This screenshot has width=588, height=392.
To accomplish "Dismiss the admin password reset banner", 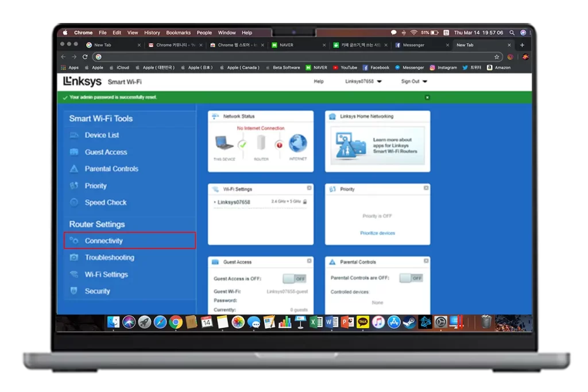I will (x=427, y=98).
